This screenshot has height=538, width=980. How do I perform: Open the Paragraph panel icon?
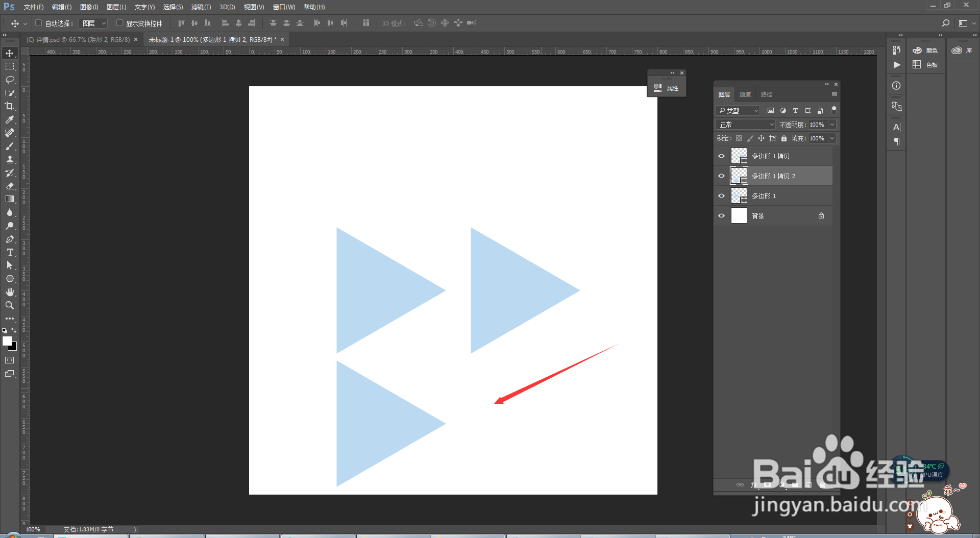(896, 141)
